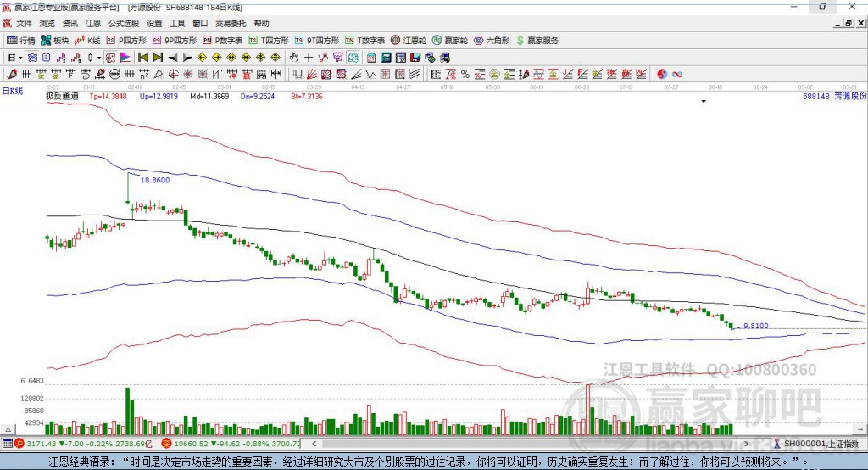
Task: Click the black right arrow icon
Action: tap(187, 58)
